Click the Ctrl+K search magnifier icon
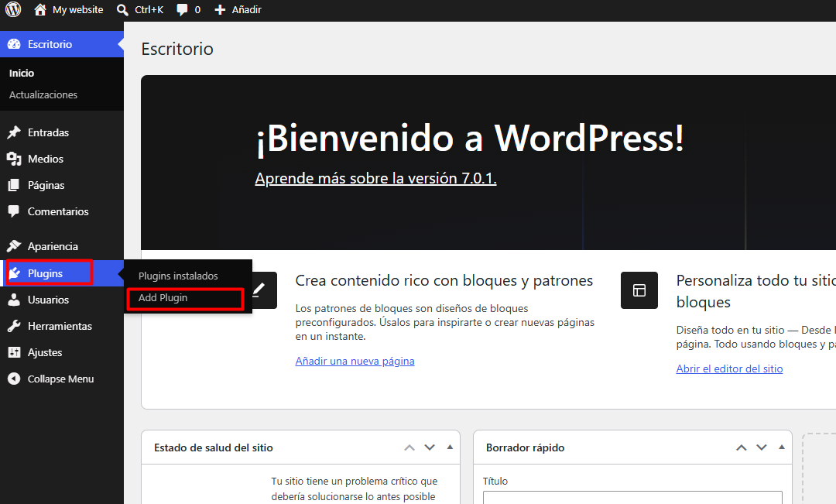Image resolution: width=836 pixels, height=504 pixels. point(122,9)
